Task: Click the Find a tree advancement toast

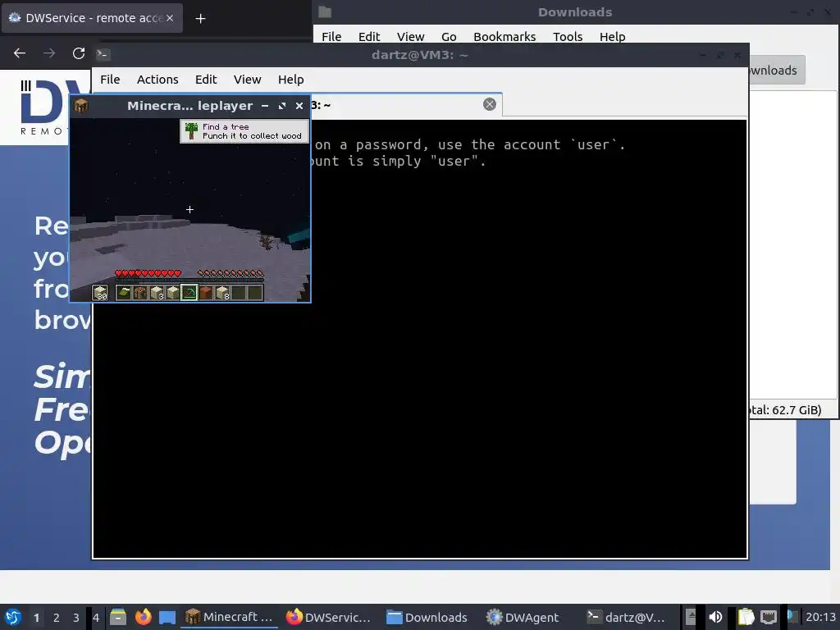Action: pyautogui.click(x=244, y=131)
